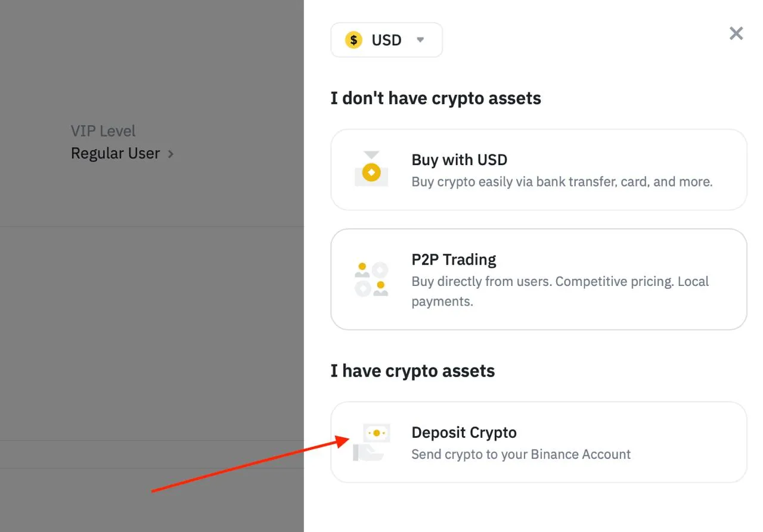763x532 pixels.
Task: Expand the chevron next to Regular User
Action: (170, 154)
